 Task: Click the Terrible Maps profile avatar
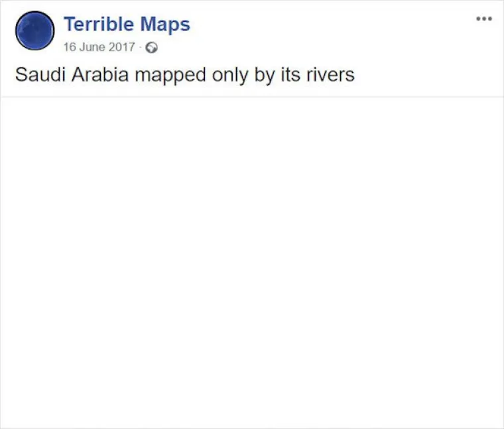coord(34,31)
